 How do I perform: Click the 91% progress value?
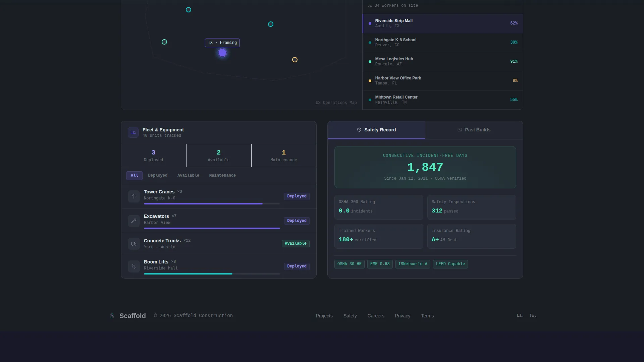pos(514,62)
